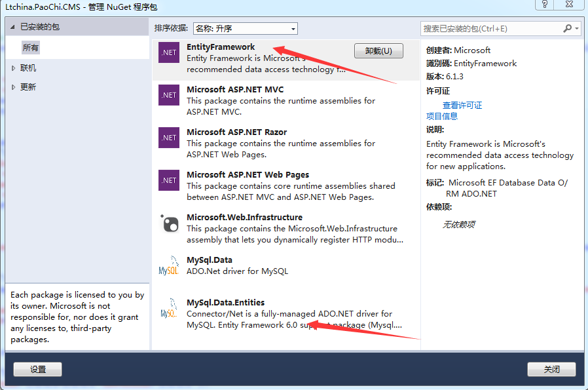Select the Microsoft ASP.NET Razor package row
The image size is (588, 390).
pyautogui.click(x=285, y=143)
